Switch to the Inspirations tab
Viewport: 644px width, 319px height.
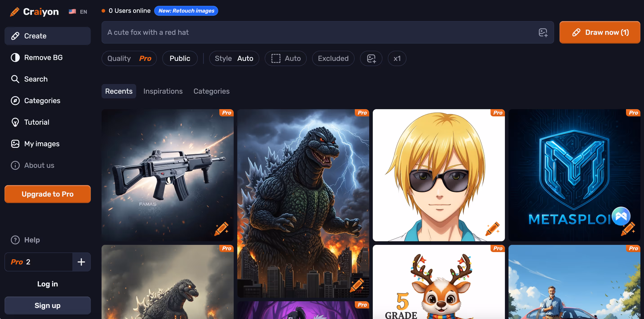click(x=163, y=91)
